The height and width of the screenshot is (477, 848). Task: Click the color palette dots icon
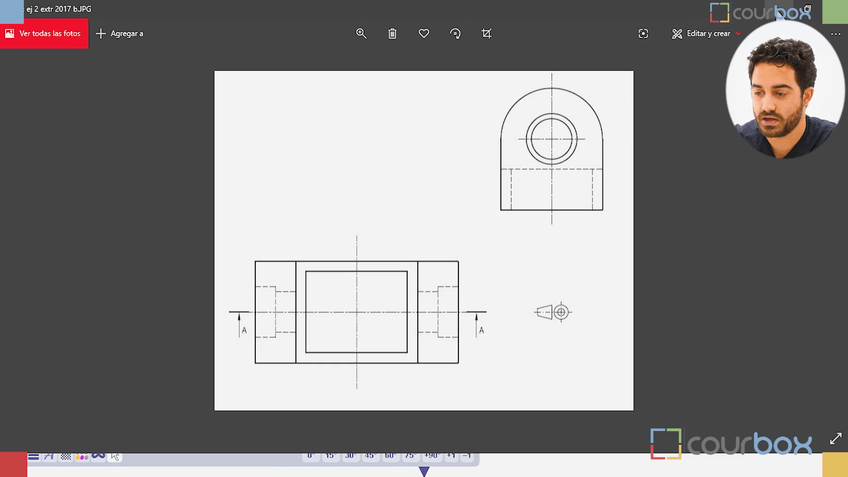point(82,456)
